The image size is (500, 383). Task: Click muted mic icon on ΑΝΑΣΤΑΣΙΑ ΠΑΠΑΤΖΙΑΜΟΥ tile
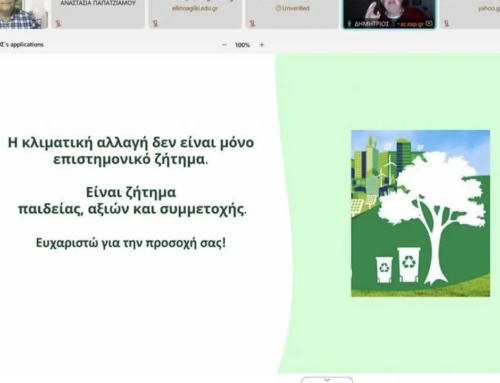pos(58,23)
